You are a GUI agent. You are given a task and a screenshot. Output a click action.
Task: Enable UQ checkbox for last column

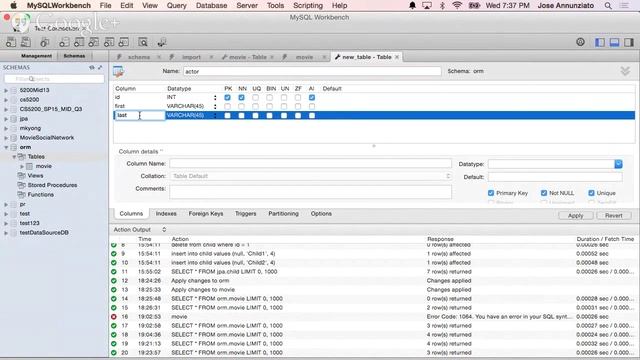(x=256, y=116)
